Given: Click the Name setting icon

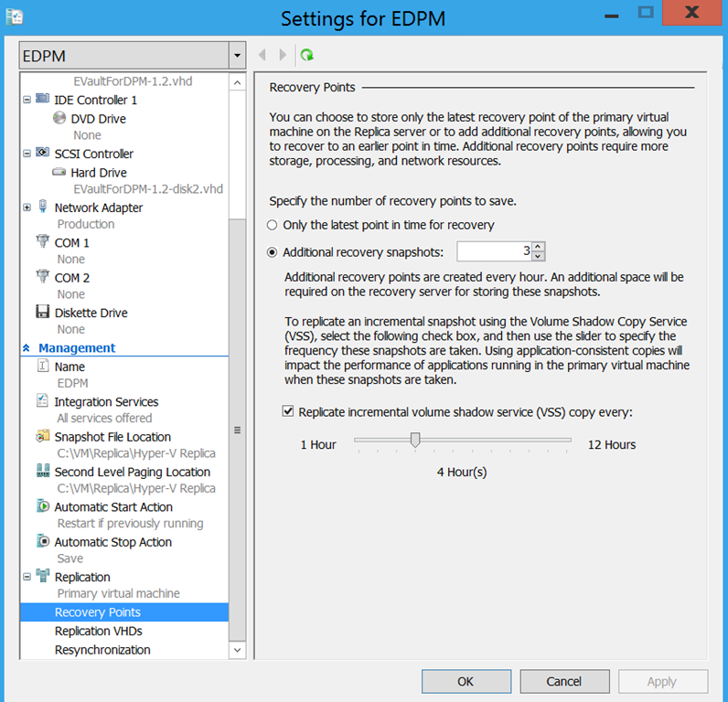Looking at the screenshot, I should coord(42,366).
